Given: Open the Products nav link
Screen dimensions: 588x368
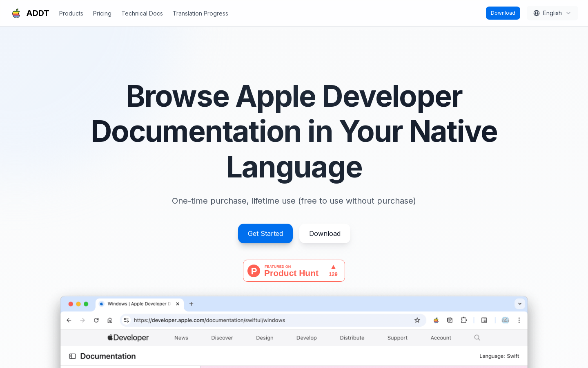Looking at the screenshot, I should [x=71, y=13].
